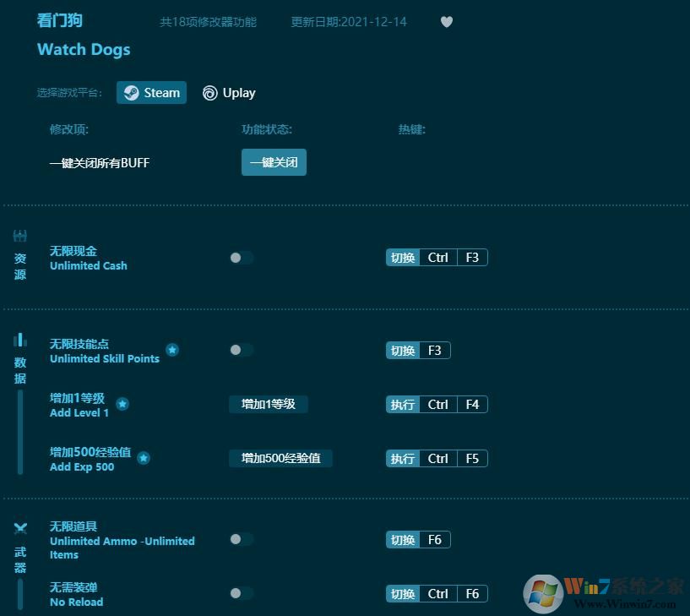The width and height of the screenshot is (690, 616).
Task: Click the 选择游戏平台 label
Action: pos(69,93)
